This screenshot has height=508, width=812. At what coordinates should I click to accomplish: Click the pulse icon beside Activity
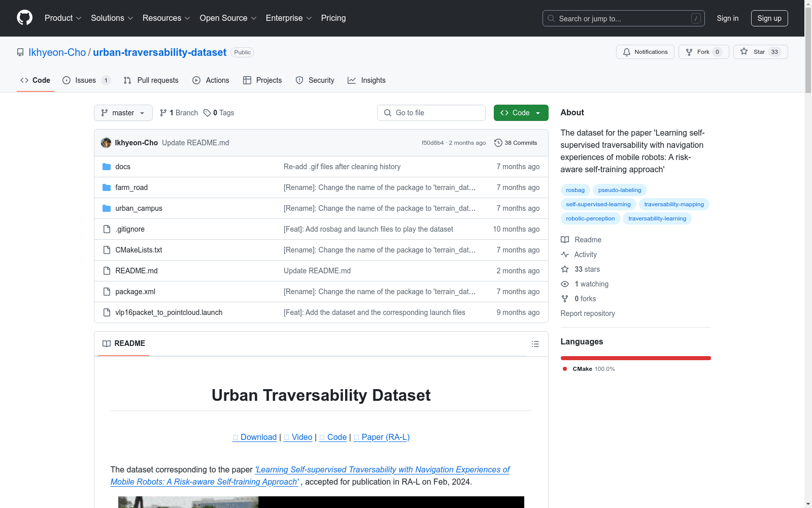click(x=565, y=255)
